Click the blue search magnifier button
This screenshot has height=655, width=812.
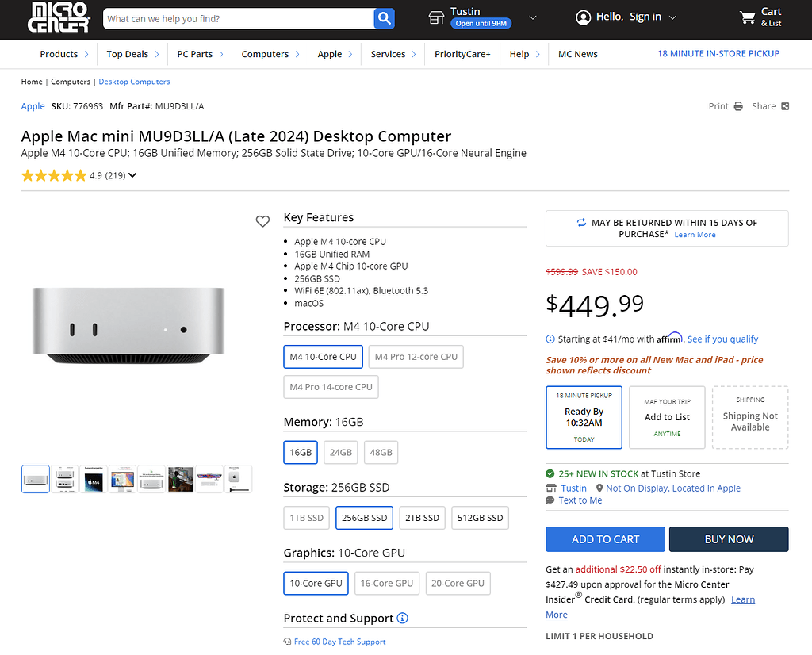384,19
